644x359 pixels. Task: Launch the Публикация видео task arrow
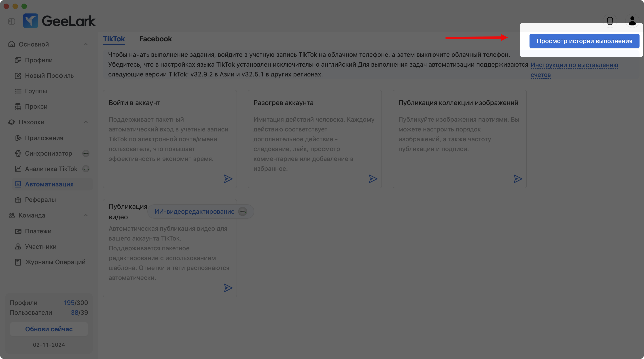[228, 288]
